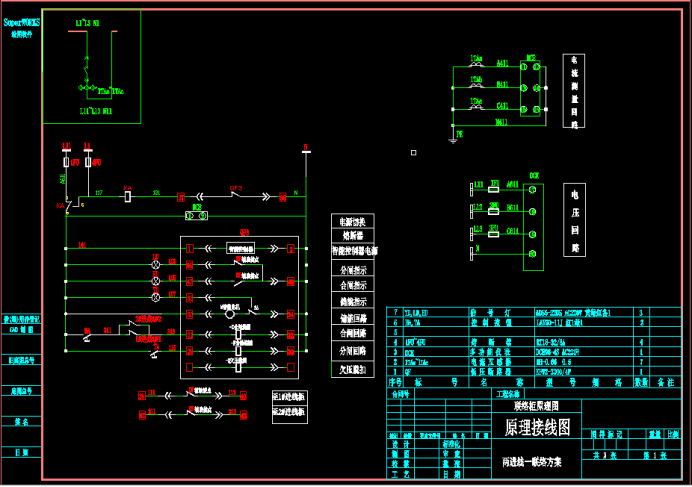The width and height of the screenshot is (692, 487).
Task: Click the 签名 cell in left margin
Action: 21,422
